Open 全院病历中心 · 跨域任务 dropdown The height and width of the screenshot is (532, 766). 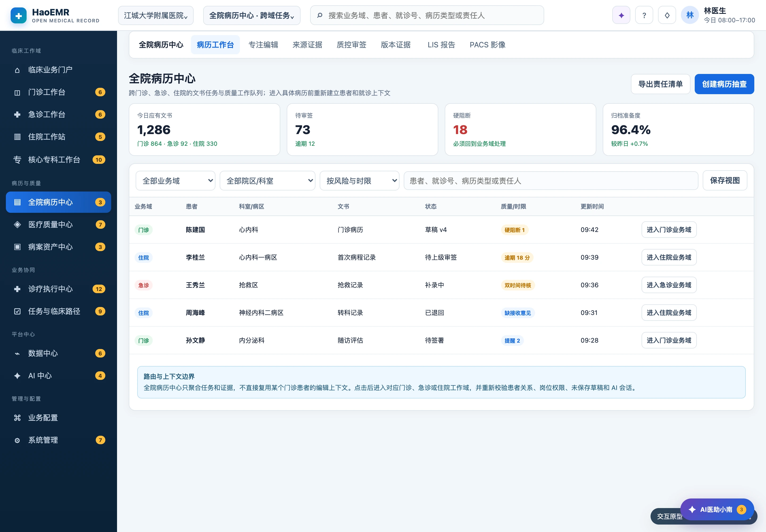(252, 15)
